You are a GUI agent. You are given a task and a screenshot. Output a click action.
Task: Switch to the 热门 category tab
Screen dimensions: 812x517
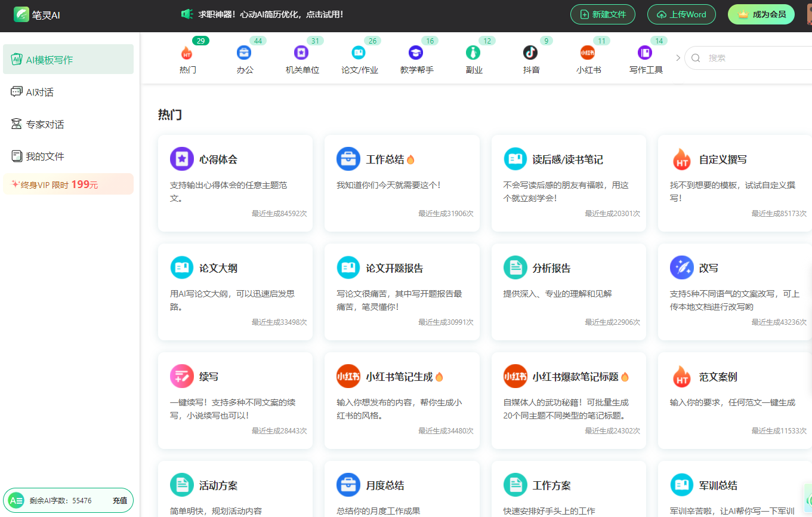point(187,59)
